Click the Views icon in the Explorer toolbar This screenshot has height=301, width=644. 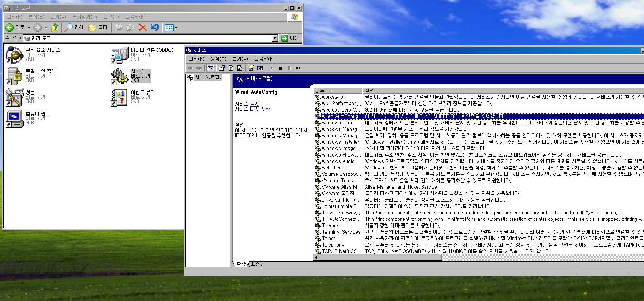(x=169, y=28)
